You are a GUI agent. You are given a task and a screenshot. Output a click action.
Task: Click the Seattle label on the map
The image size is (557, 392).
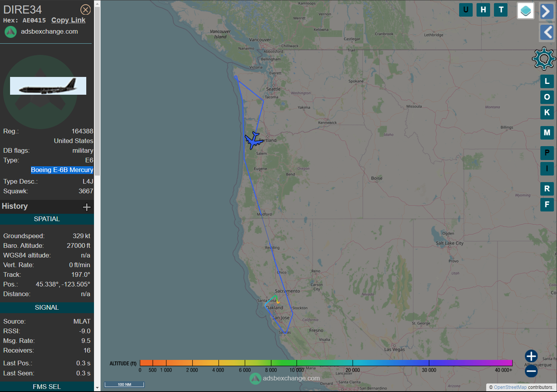[273, 89]
